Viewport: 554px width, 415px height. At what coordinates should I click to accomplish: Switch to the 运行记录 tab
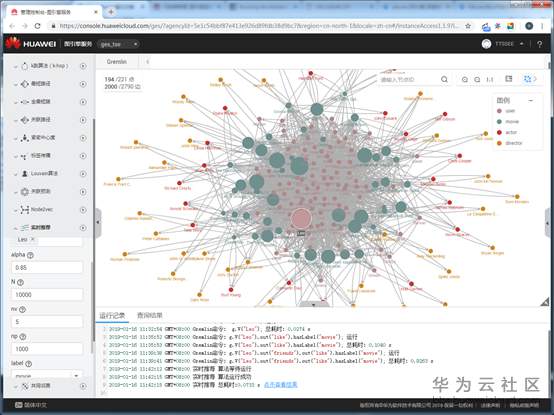(x=112, y=315)
